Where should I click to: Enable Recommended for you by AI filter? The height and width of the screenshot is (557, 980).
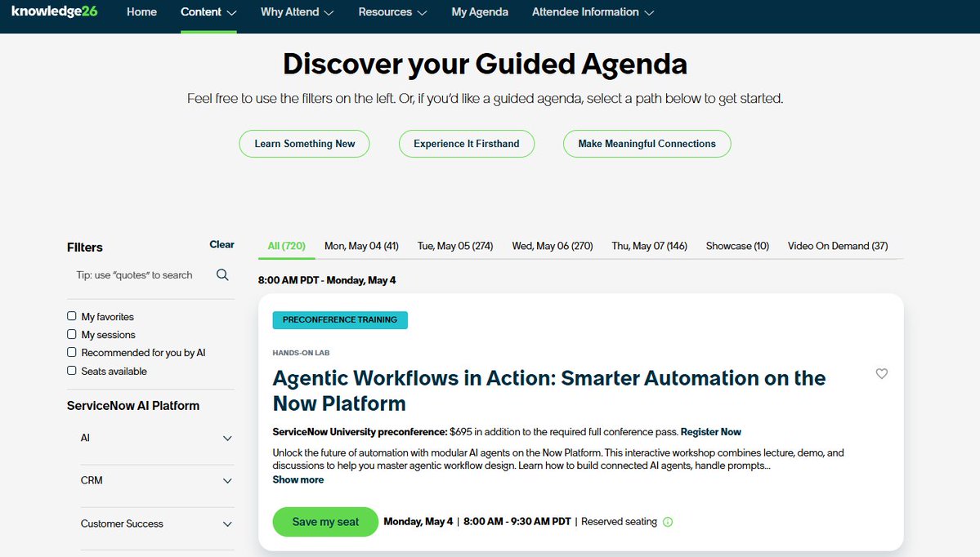click(72, 352)
